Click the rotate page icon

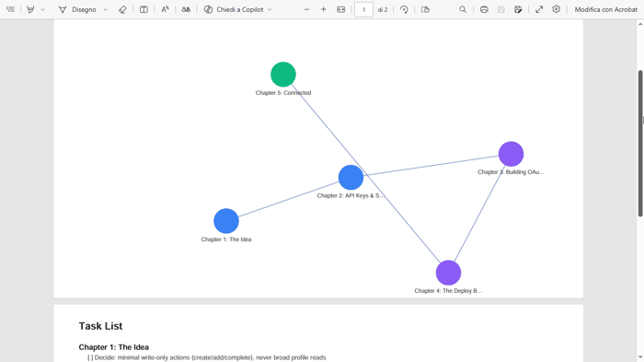click(x=404, y=9)
